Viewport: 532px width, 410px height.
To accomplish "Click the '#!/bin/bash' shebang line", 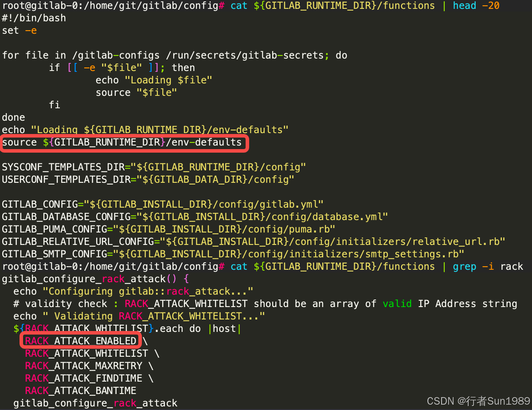I will click(34, 18).
